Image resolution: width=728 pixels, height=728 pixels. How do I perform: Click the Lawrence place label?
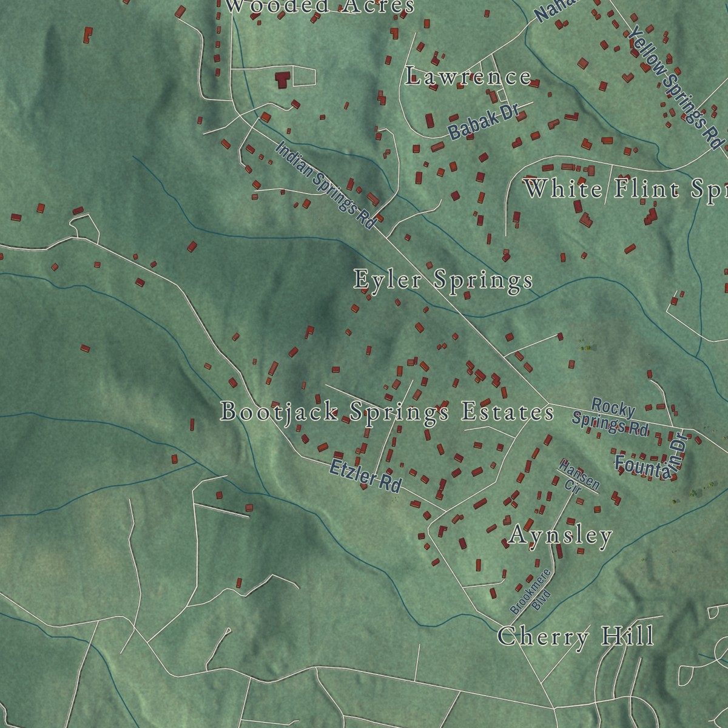tap(468, 77)
